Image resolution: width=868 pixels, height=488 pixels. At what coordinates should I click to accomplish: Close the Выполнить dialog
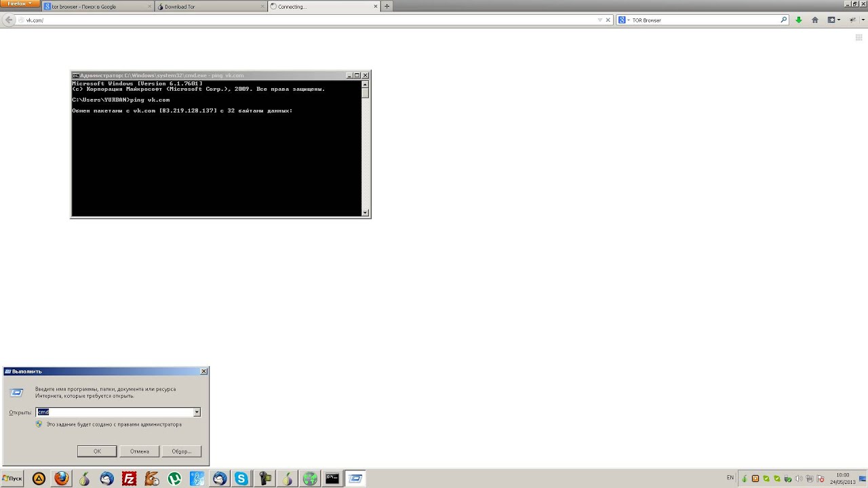[x=204, y=371]
